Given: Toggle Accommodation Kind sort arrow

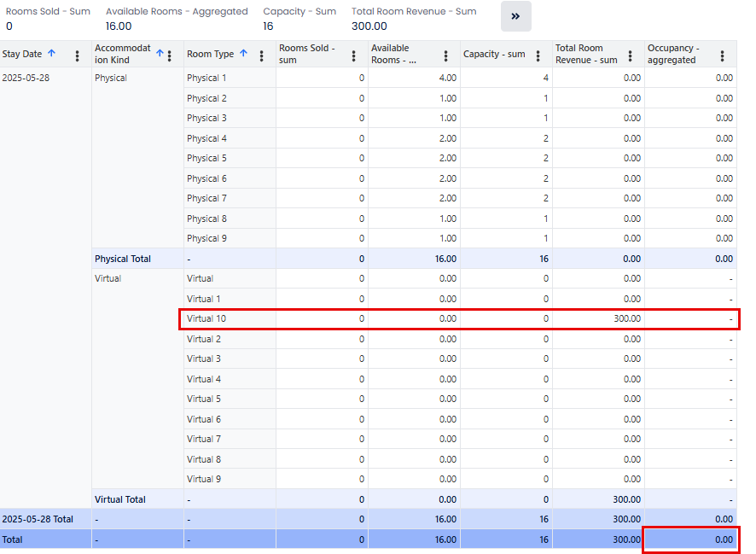Looking at the screenshot, I should click(x=160, y=54).
